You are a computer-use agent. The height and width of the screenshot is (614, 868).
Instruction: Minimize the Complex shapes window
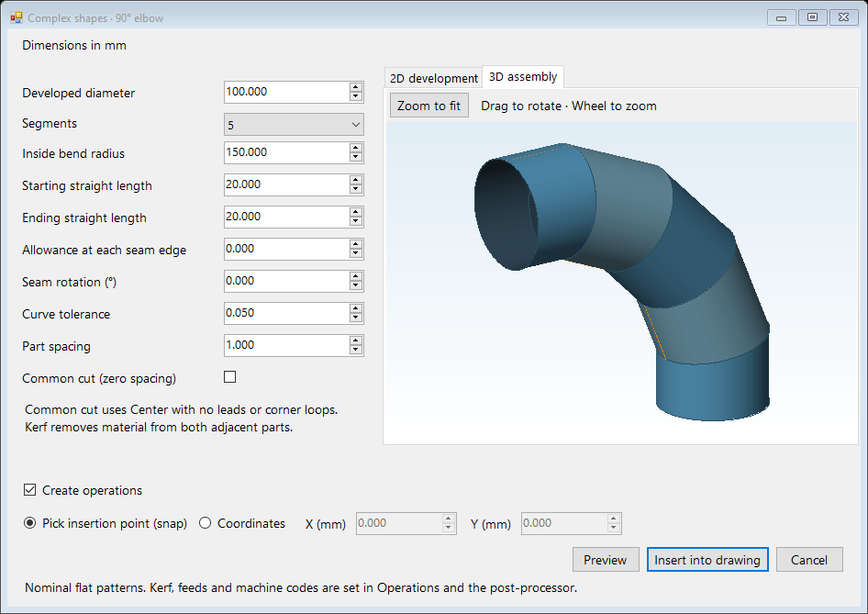coord(782,17)
